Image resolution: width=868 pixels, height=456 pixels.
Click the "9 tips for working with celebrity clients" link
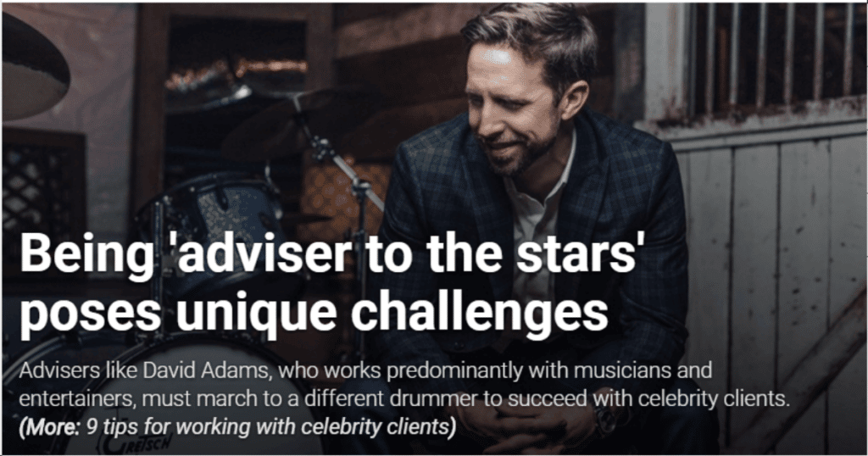tap(271, 426)
